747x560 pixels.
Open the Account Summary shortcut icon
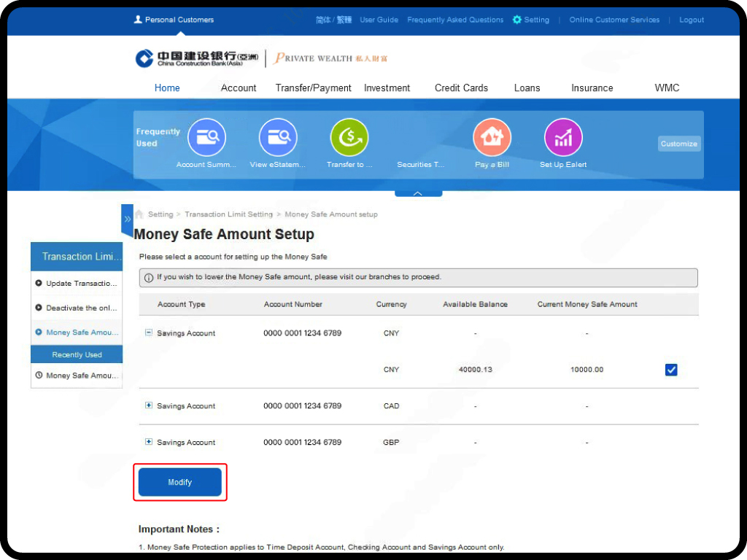point(206,137)
